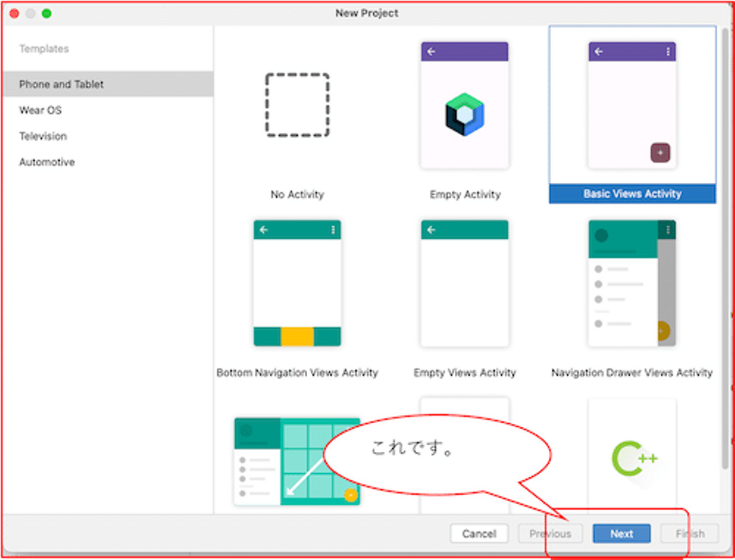Click the template list vertical scrollbar
Image resolution: width=735 pixels, height=560 pixels.
725,249
